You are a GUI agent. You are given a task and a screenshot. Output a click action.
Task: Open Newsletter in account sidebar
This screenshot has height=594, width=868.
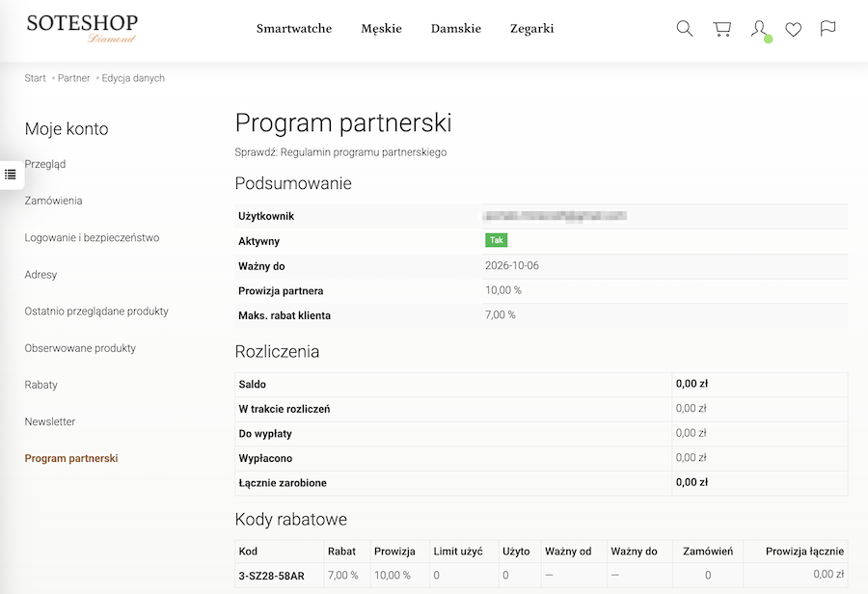tap(50, 421)
